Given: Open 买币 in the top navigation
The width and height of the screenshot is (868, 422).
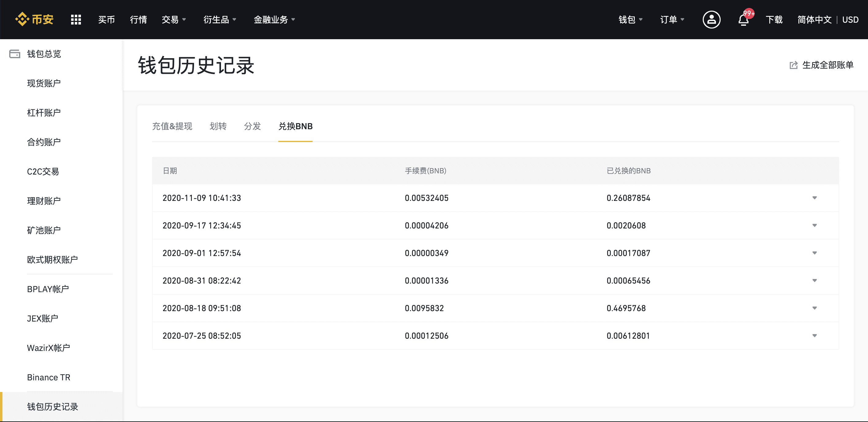Looking at the screenshot, I should 106,20.
